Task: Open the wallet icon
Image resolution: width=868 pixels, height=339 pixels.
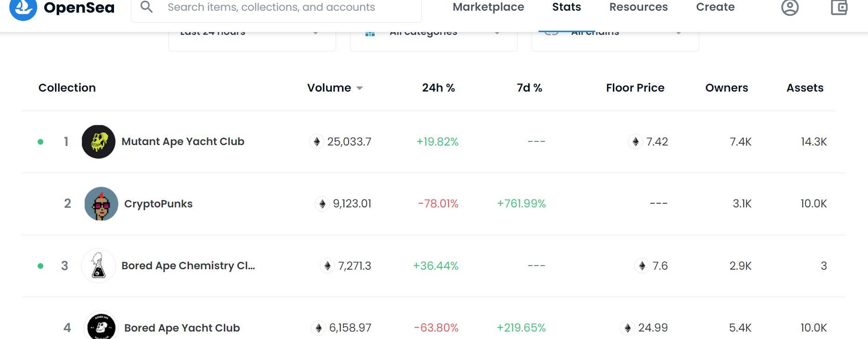Action: [x=839, y=7]
